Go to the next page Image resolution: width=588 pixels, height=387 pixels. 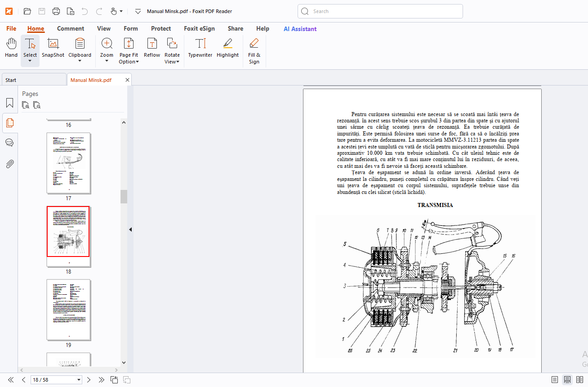coord(89,380)
